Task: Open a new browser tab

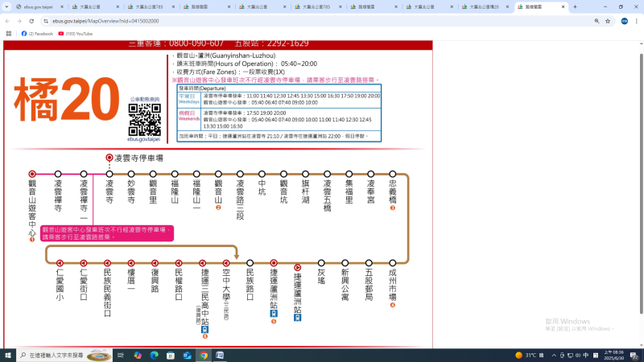Action: pyautogui.click(x=575, y=7)
